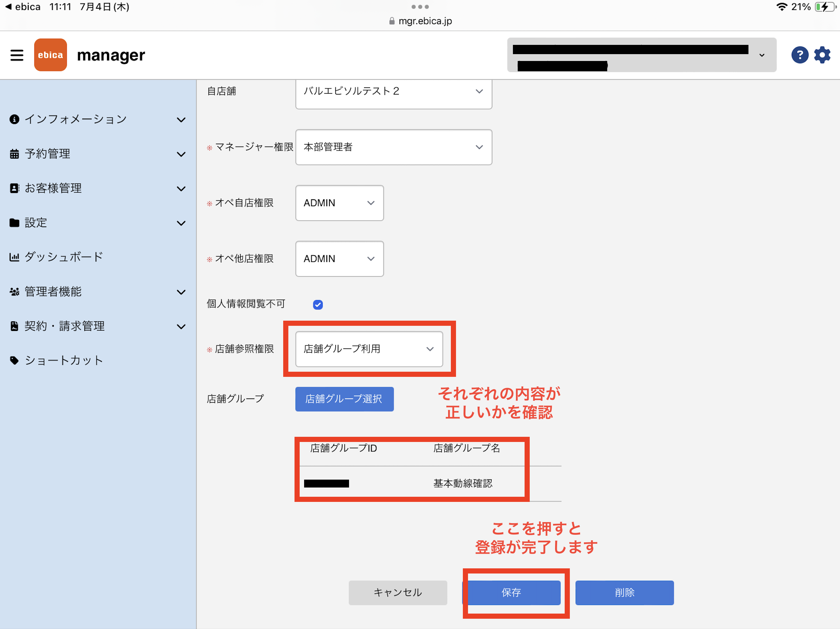Expand the 管理者機能 chevron
Screen dimensions: 840x629
point(181,292)
